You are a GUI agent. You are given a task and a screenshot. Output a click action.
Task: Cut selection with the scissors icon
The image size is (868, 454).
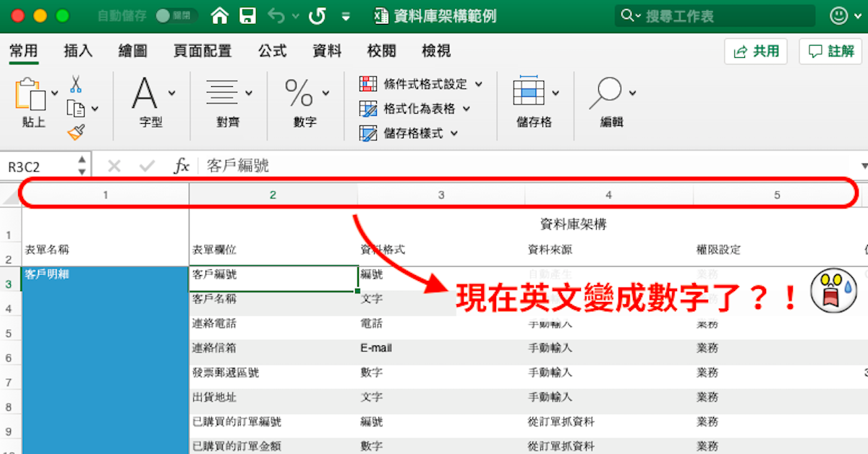coord(76,84)
